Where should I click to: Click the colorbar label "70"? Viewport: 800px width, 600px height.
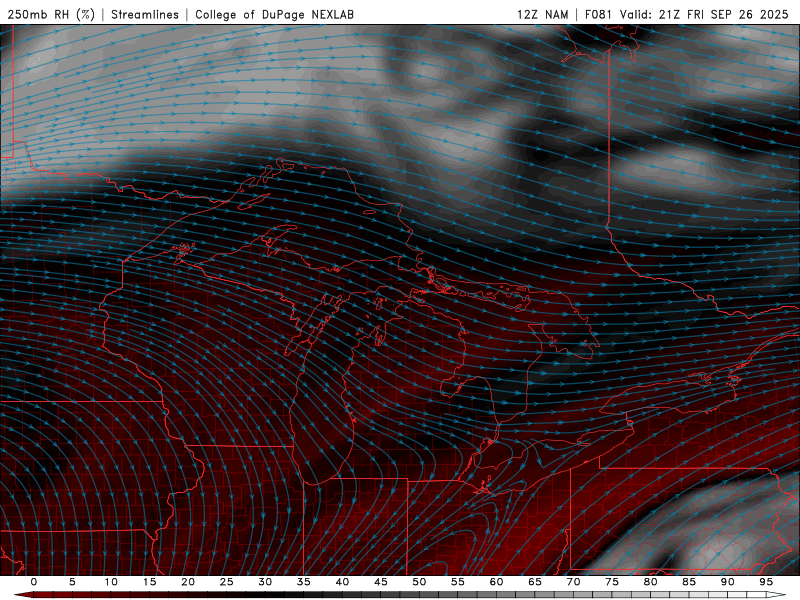tap(573, 582)
